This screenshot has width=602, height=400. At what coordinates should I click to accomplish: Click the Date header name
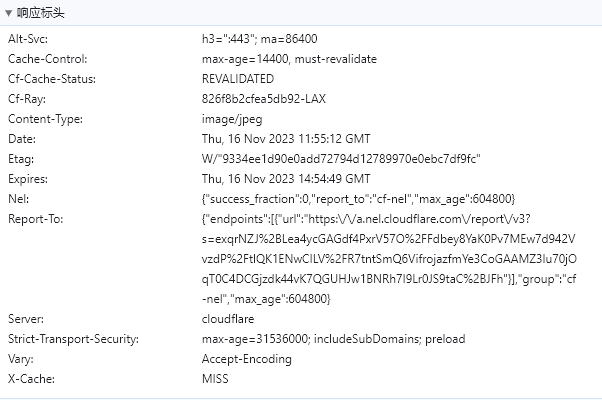(22, 139)
